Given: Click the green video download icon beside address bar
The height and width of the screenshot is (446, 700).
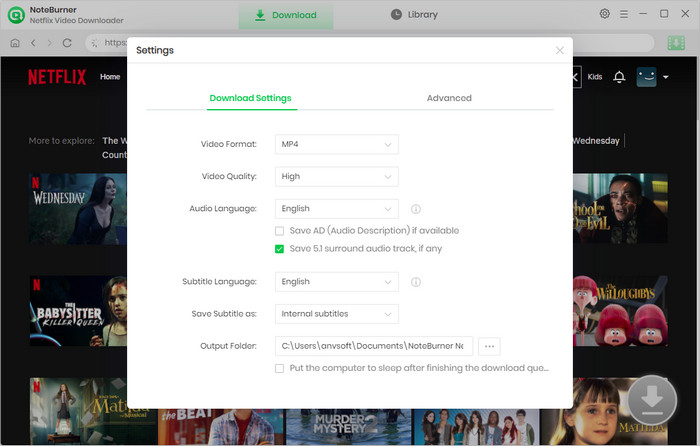Looking at the screenshot, I should (x=676, y=43).
